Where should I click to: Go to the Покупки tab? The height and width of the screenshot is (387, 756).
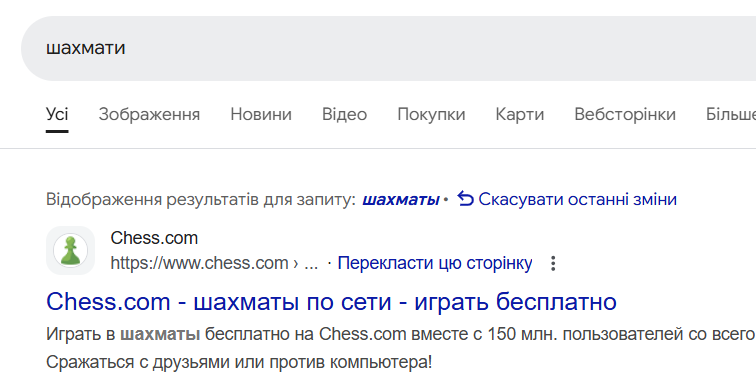pos(431,115)
